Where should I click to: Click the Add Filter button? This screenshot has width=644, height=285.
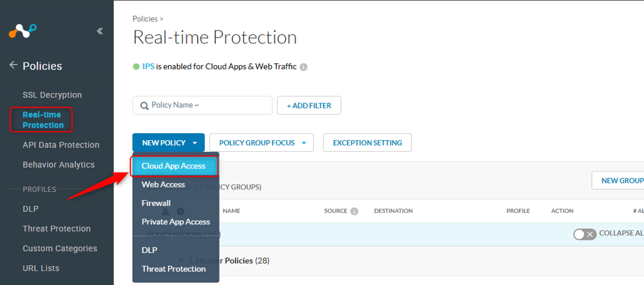309,105
